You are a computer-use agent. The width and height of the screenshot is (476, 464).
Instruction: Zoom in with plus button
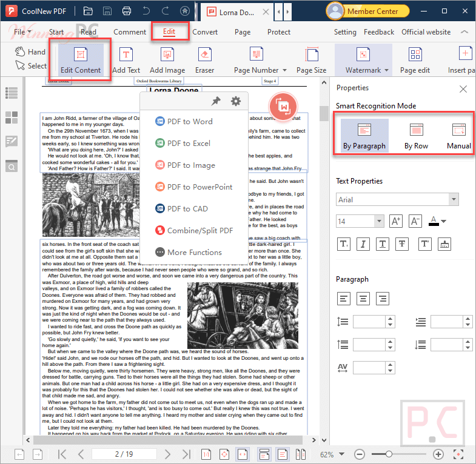(x=438, y=454)
